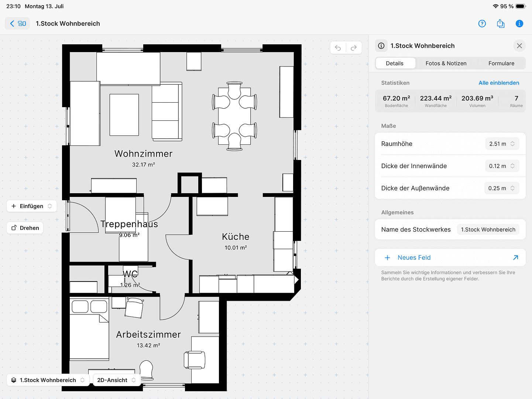Select the armchair at the Arbeitszimmer desk
Screen dimensions: 532x399
tap(194, 360)
